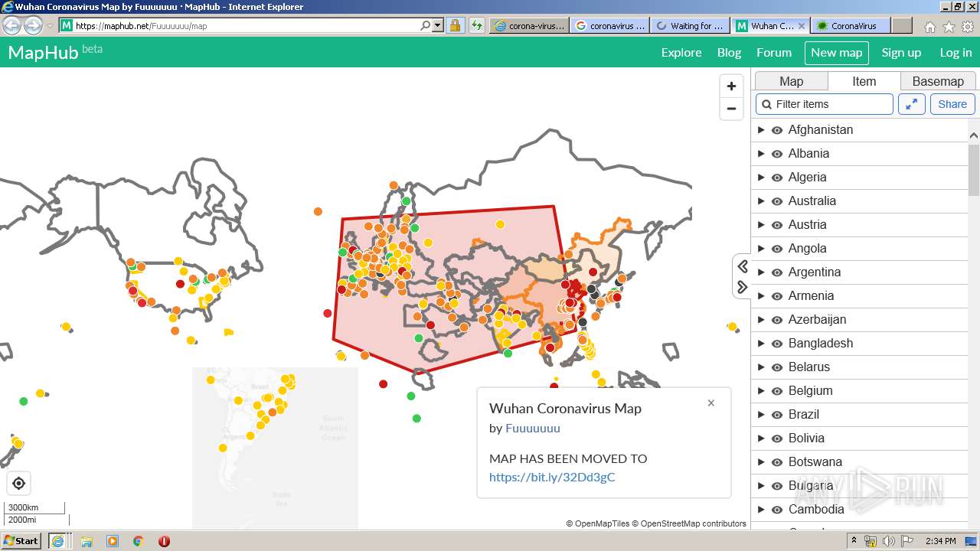Open Windows Explorer folder in taskbar
Image resolution: width=980 pixels, height=551 pixels.
(x=87, y=541)
